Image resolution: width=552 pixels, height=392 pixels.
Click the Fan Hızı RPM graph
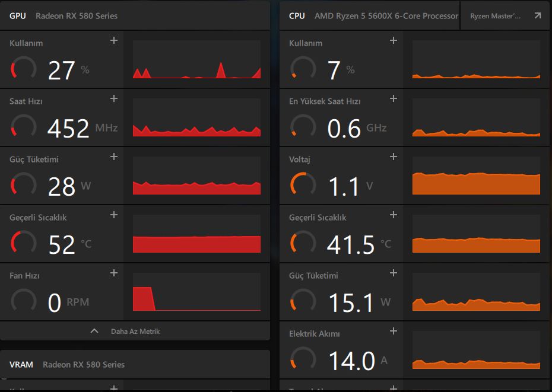pyautogui.click(x=196, y=292)
